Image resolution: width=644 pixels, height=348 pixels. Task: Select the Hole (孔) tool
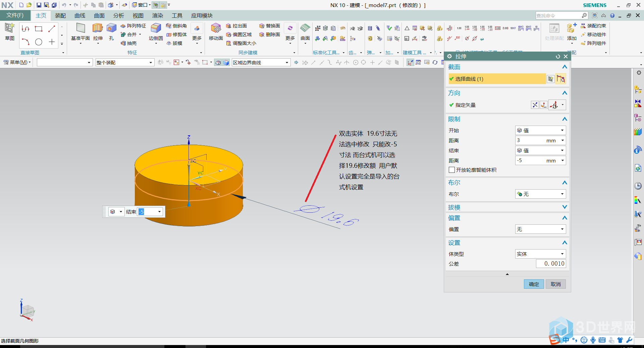tap(111, 31)
